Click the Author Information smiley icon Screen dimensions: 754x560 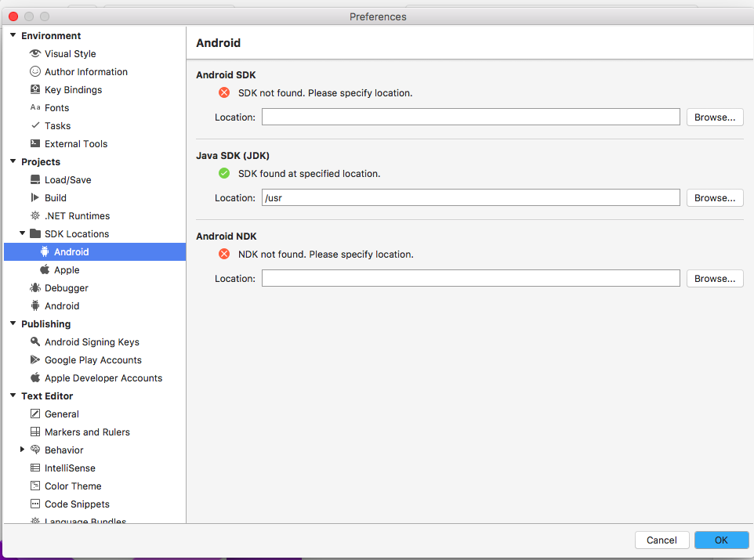35,71
